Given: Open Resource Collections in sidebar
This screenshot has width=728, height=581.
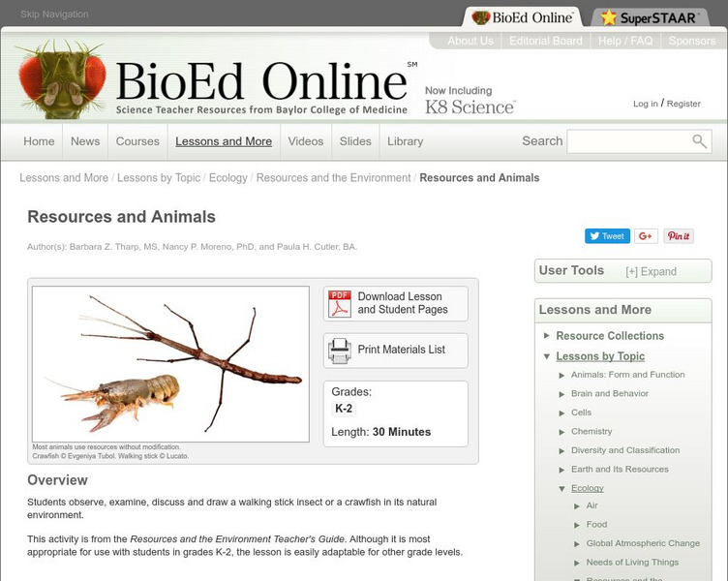Looking at the screenshot, I should pyautogui.click(x=610, y=336).
